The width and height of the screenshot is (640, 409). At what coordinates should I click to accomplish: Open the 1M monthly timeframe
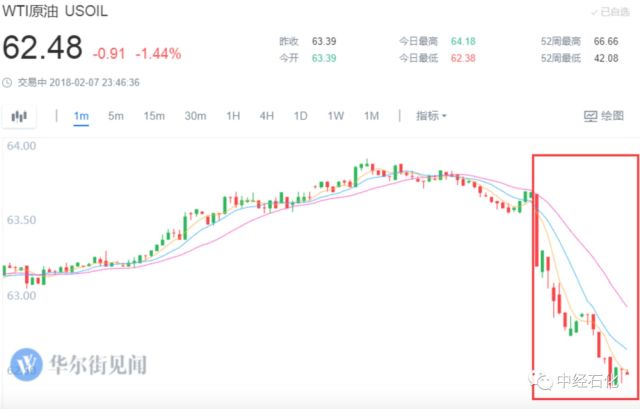coord(371,116)
